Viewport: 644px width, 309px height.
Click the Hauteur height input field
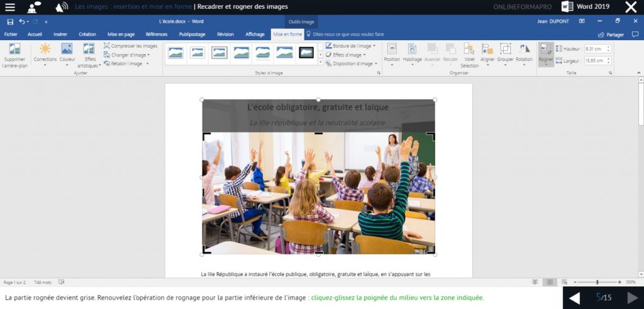[x=597, y=48]
